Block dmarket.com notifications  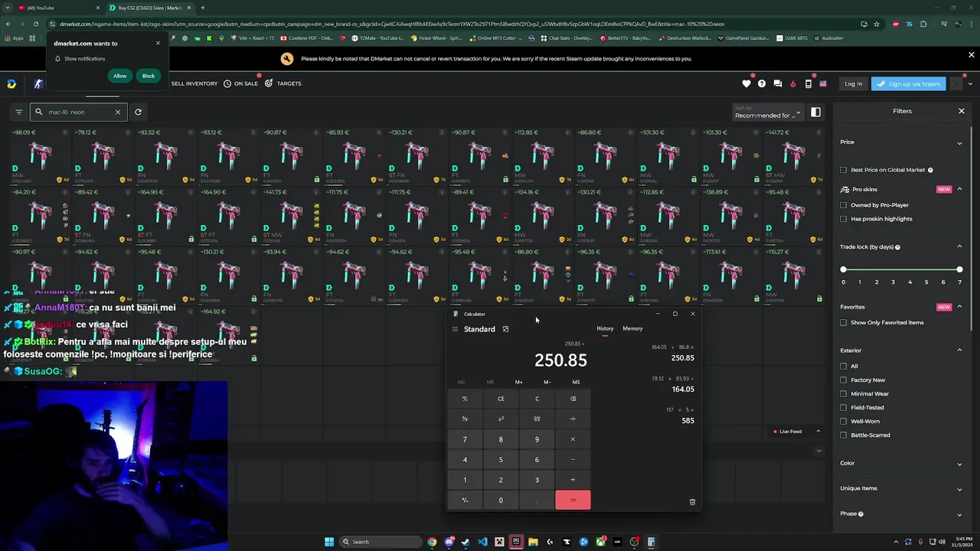[x=149, y=76]
